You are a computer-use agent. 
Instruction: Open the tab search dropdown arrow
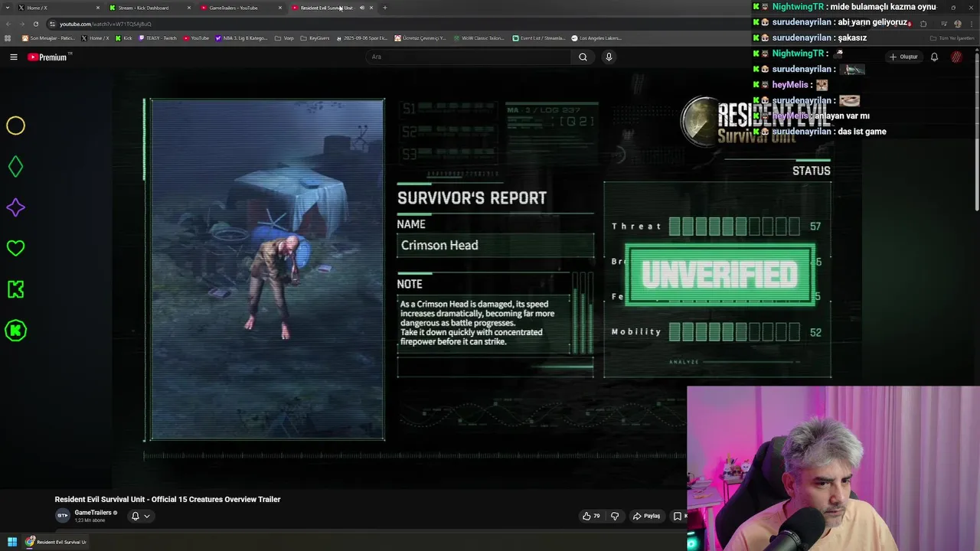[8, 8]
